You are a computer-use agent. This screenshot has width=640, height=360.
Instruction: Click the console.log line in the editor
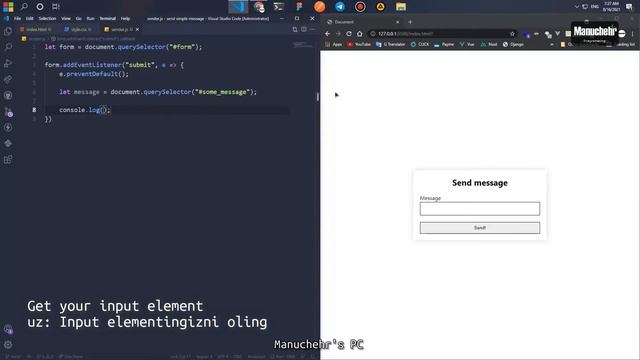pos(85,110)
